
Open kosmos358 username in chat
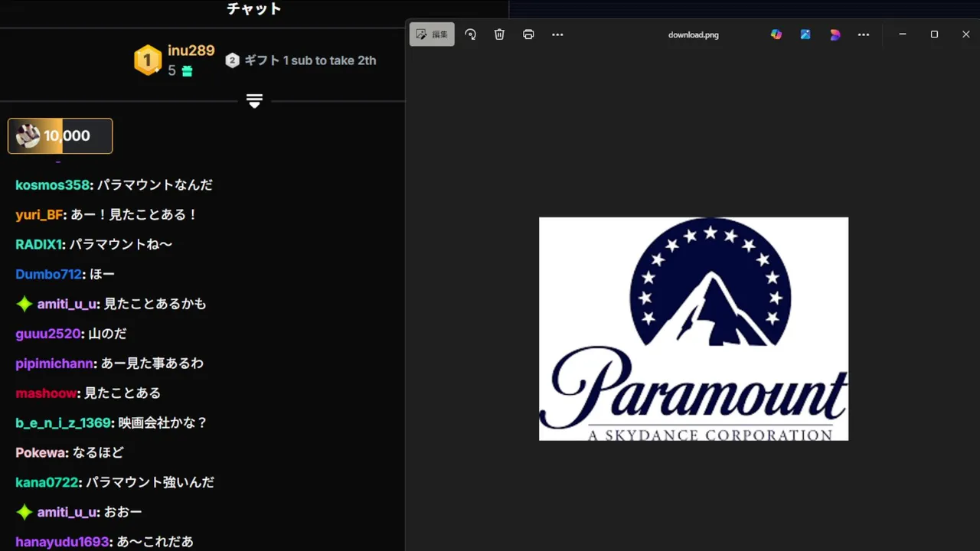[53, 185]
